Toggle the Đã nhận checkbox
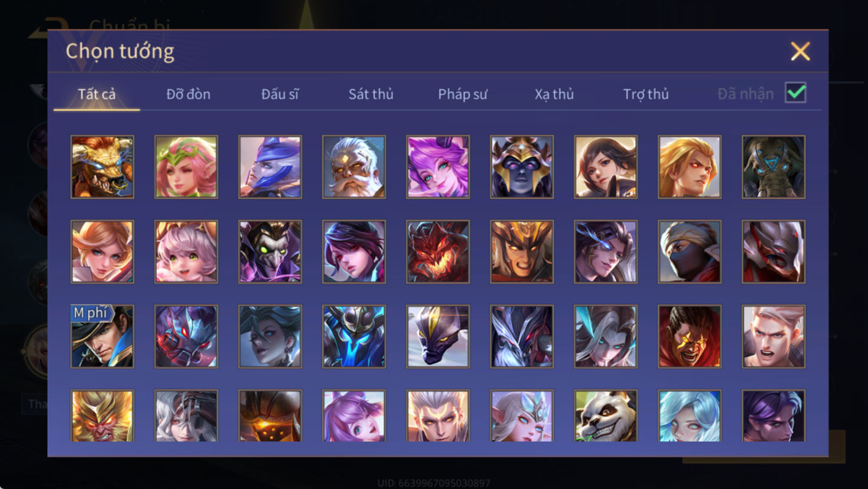Viewport: 868px width, 489px height. coord(796,93)
